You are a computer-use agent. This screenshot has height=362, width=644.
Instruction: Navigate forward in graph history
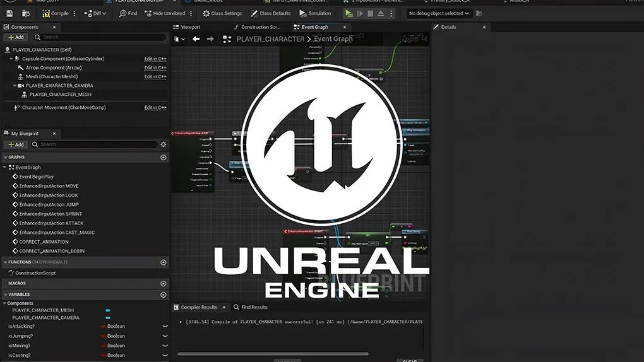point(210,39)
